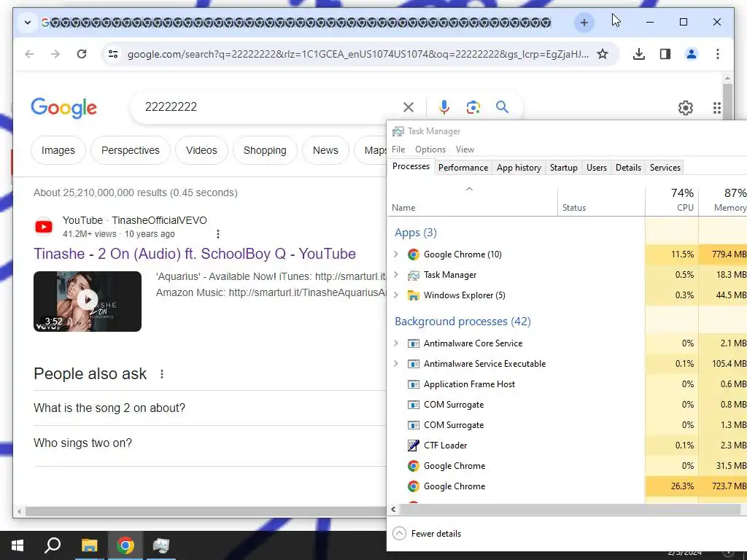Click Chrome icon in taskbar
This screenshot has width=747, height=560.
pyautogui.click(x=125, y=545)
